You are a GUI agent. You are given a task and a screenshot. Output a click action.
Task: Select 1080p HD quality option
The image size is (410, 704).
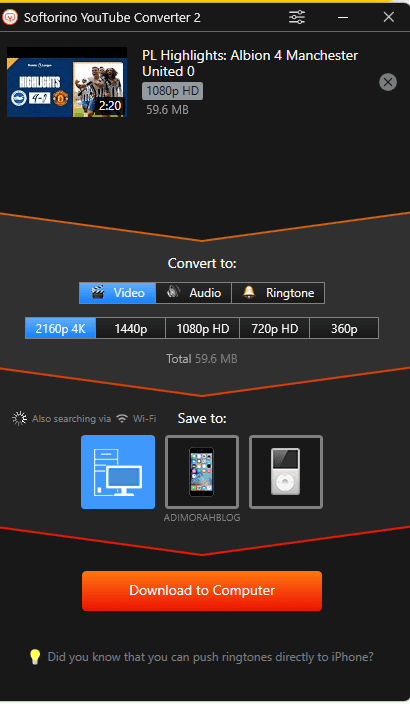(x=203, y=328)
